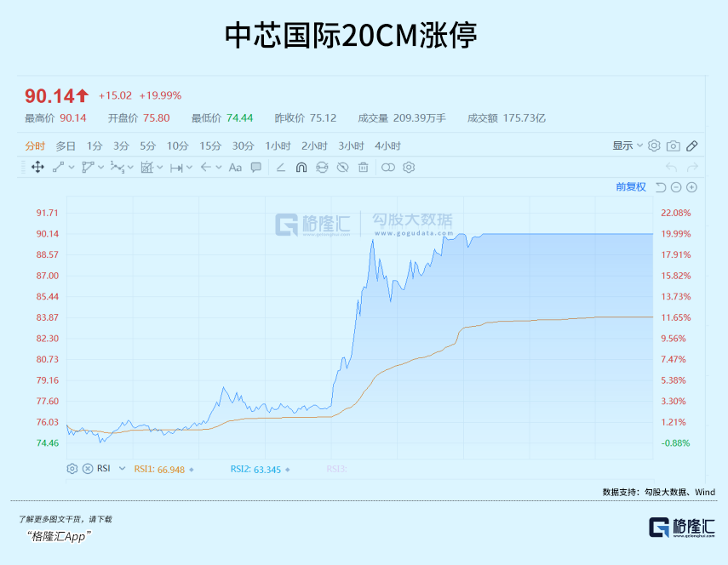The width and height of the screenshot is (728, 565).
Task: Expand the RSI indicator dropdown
Action: click(122, 469)
